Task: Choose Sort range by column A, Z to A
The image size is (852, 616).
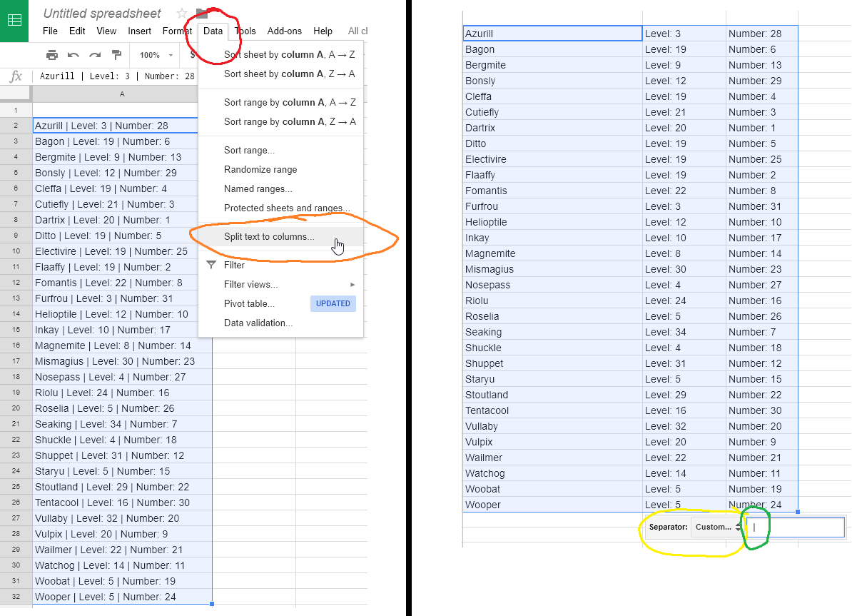Action: coord(281,122)
